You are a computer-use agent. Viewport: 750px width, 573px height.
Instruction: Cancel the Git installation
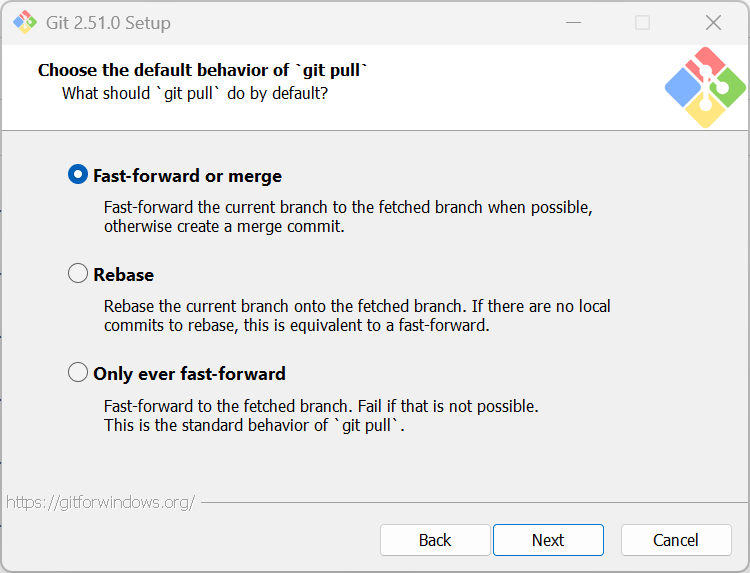[x=676, y=540]
